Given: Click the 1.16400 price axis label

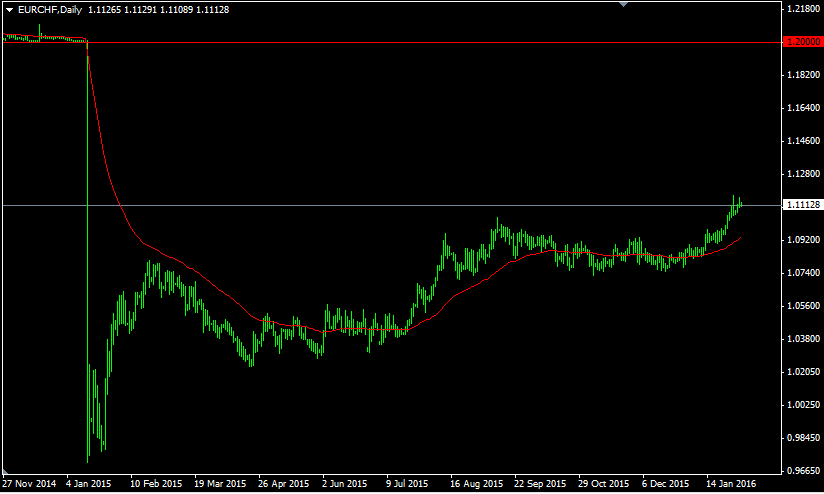Looking at the screenshot, I should click(x=803, y=108).
